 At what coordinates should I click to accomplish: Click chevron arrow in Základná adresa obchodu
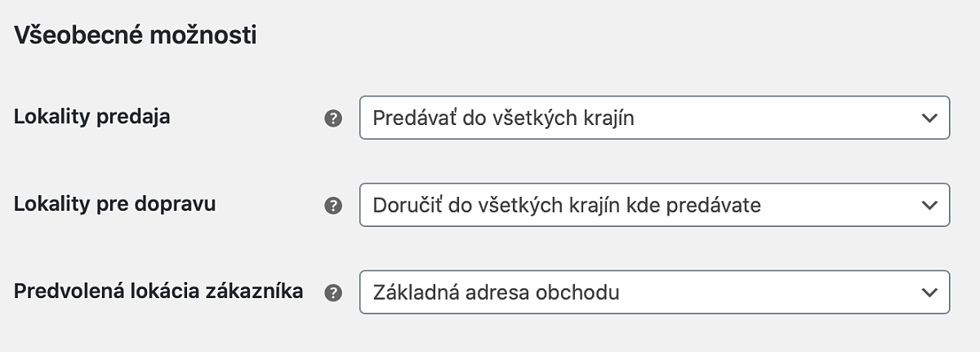click(929, 292)
